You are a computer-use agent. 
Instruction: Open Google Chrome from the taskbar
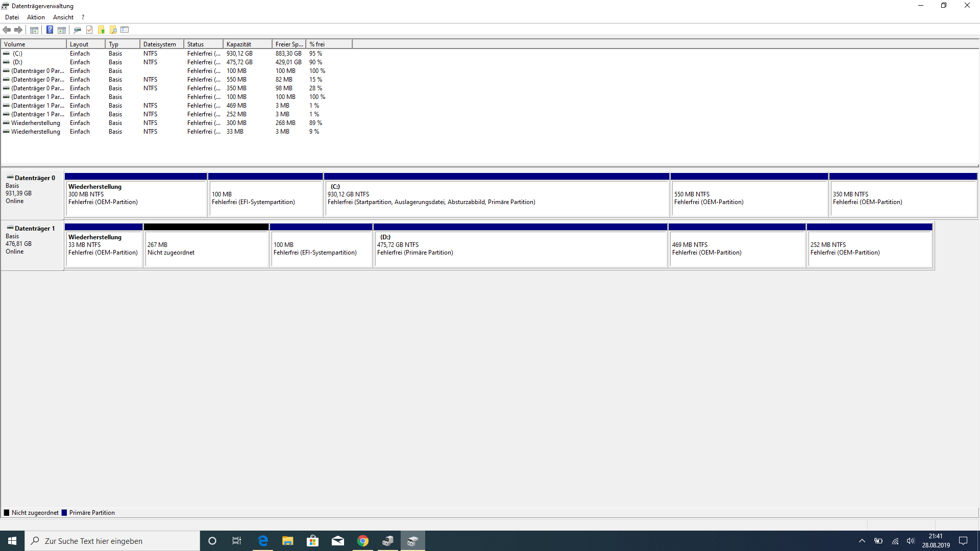363,541
